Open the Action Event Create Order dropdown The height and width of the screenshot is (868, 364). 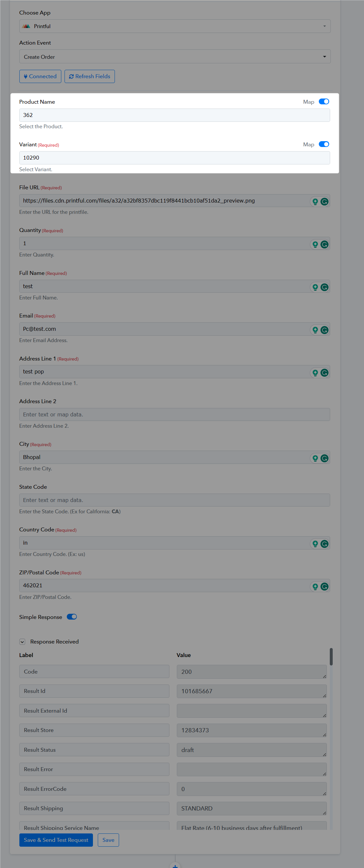[x=175, y=57]
